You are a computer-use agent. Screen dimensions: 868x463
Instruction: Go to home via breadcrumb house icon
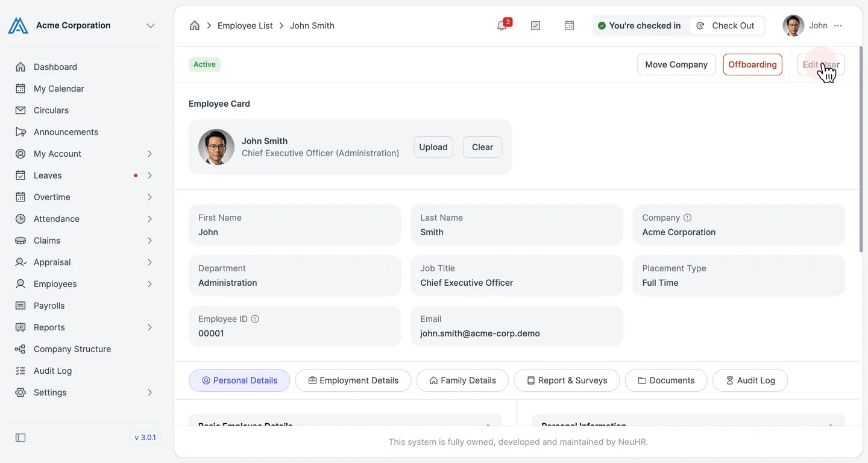pos(195,25)
